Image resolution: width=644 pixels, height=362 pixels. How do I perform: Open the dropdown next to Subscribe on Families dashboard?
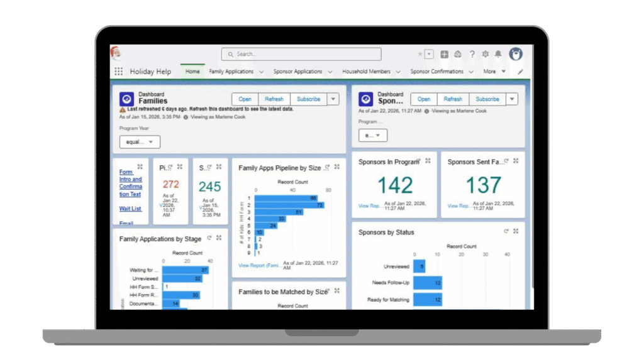tap(333, 99)
